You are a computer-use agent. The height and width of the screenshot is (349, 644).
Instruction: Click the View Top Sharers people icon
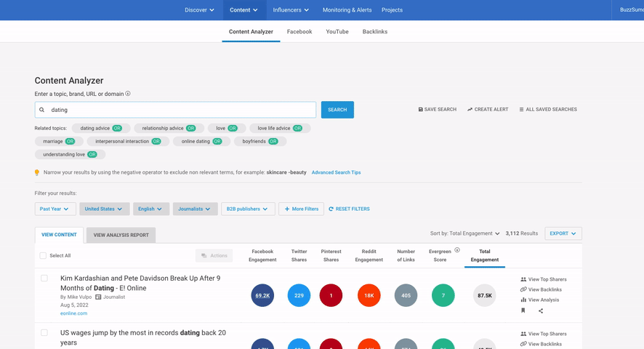pyautogui.click(x=523, y=279)
